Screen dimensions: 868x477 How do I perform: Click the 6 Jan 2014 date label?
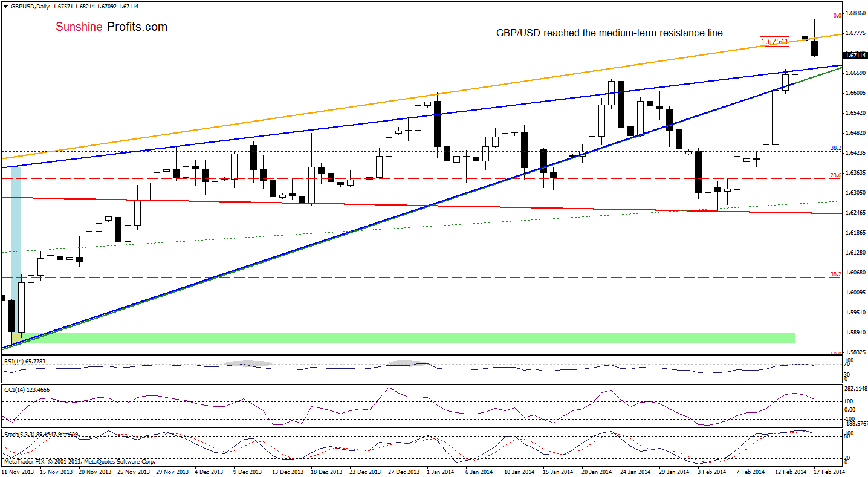(479, 471)
